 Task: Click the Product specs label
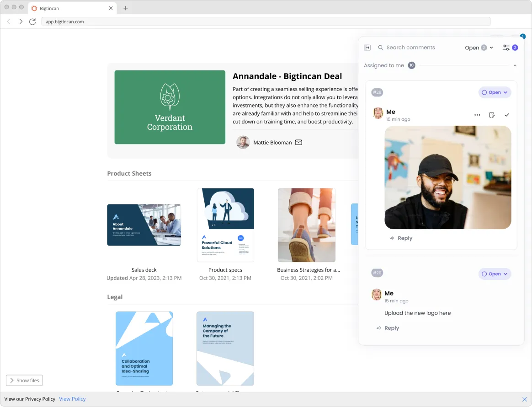(225, 270)
